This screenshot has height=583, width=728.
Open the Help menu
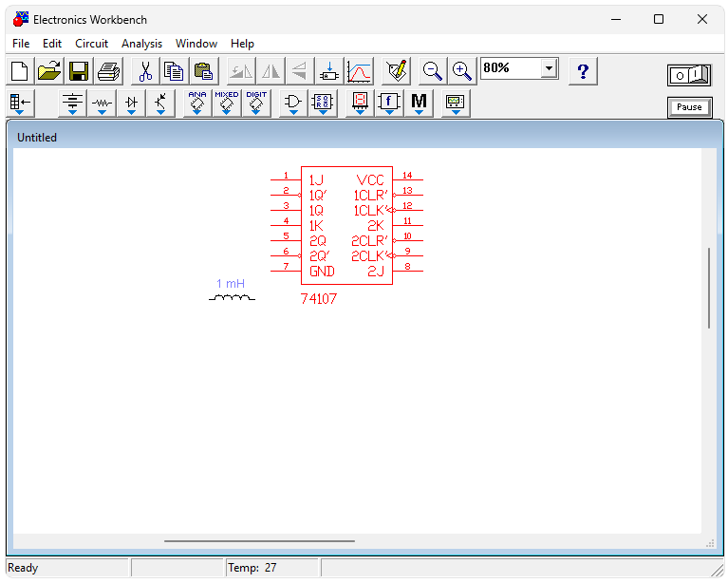click(242, 44)
